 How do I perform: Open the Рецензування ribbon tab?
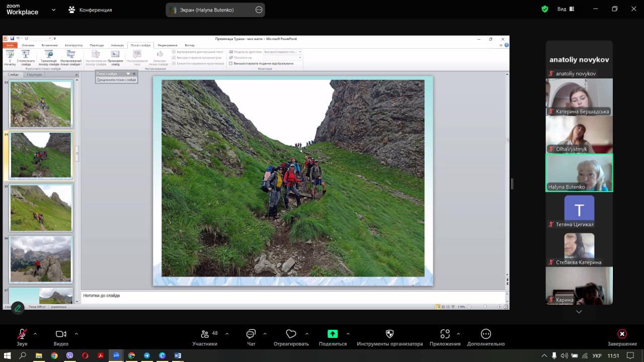pyautogui.click(x=168, y=45)
